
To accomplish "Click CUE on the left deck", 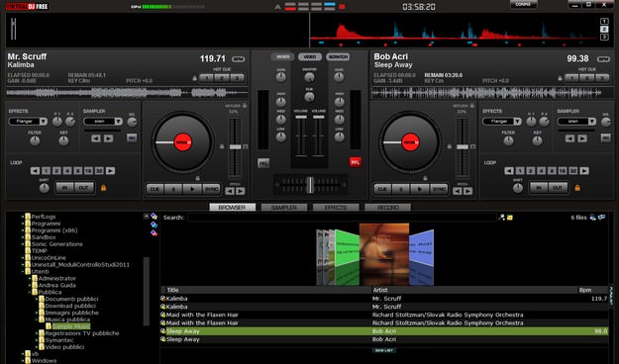I will pos(155,189).
